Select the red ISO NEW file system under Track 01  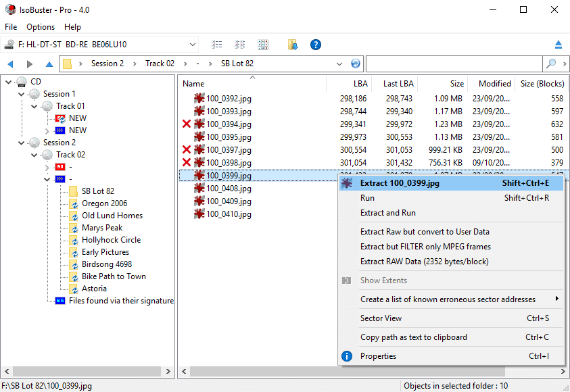[x=60, y=118]
